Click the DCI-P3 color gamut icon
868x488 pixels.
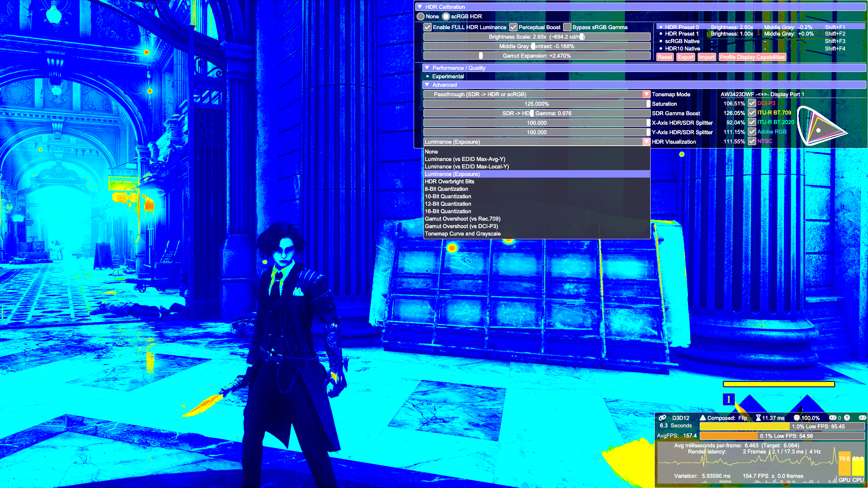pyautogui.click(x=752, y=103)
